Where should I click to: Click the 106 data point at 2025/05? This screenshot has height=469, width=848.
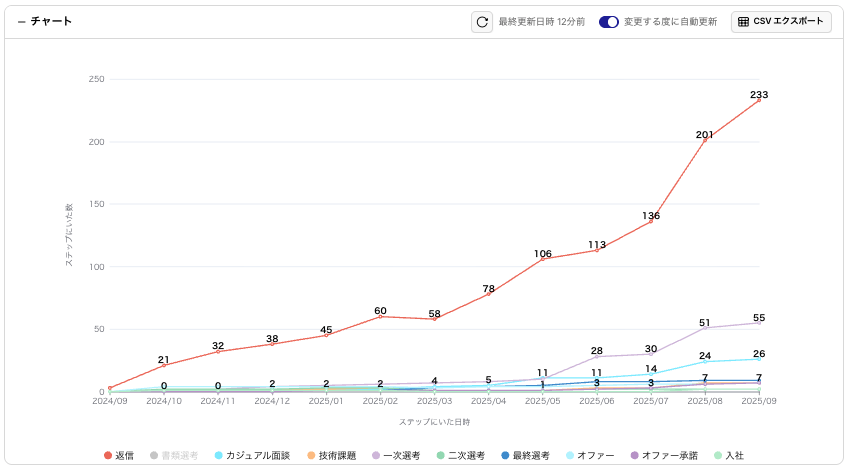[543, 259]
